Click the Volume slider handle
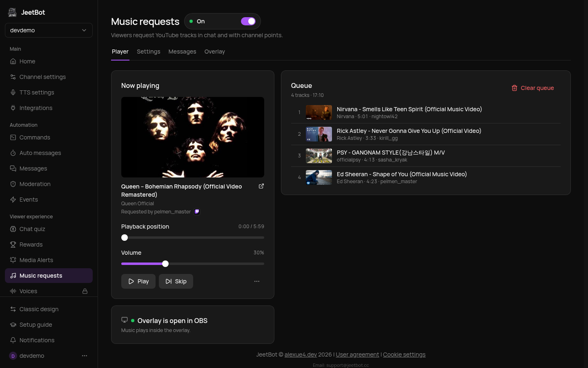 coord(165,264)
